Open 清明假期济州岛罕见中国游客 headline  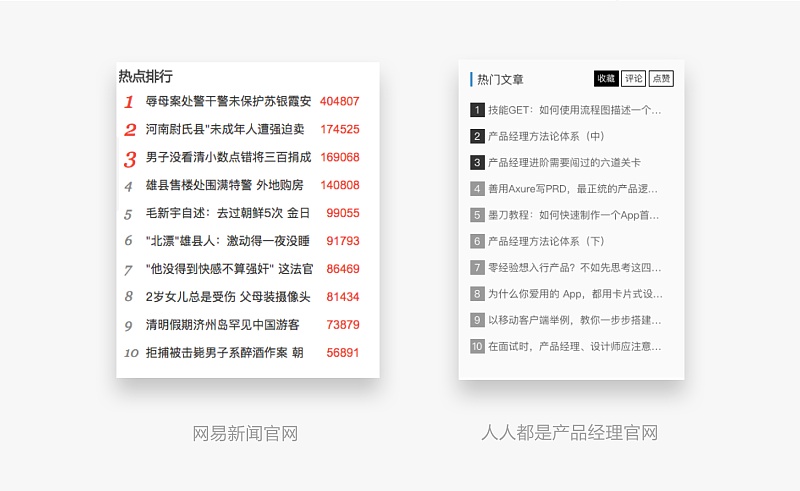(222, 325)
